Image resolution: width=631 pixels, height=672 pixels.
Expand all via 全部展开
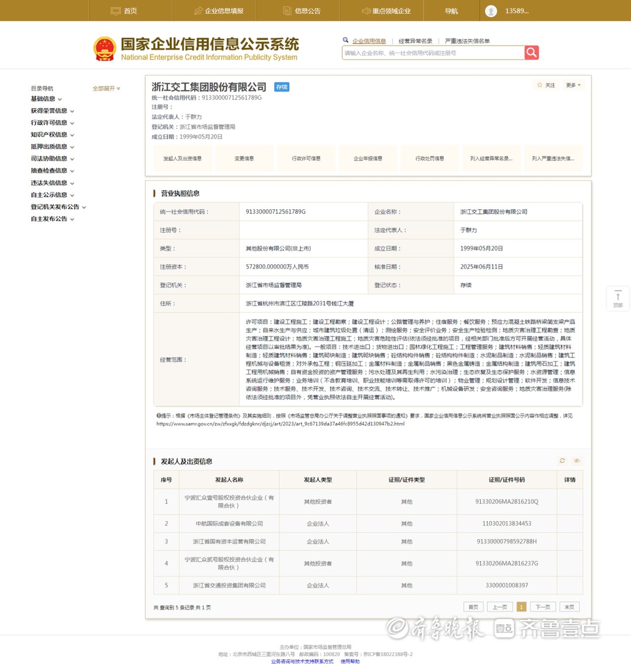click(106, 88)
